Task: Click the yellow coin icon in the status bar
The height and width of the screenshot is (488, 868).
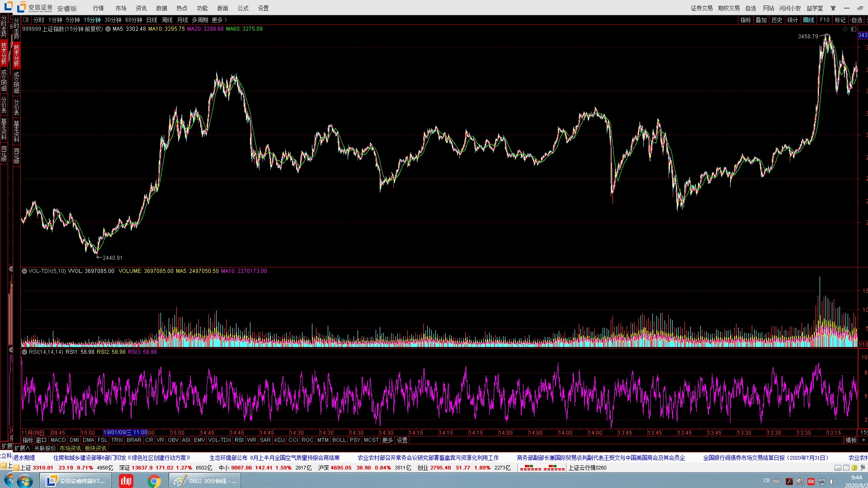Action: pyautogui.click(x=854, y=468)
